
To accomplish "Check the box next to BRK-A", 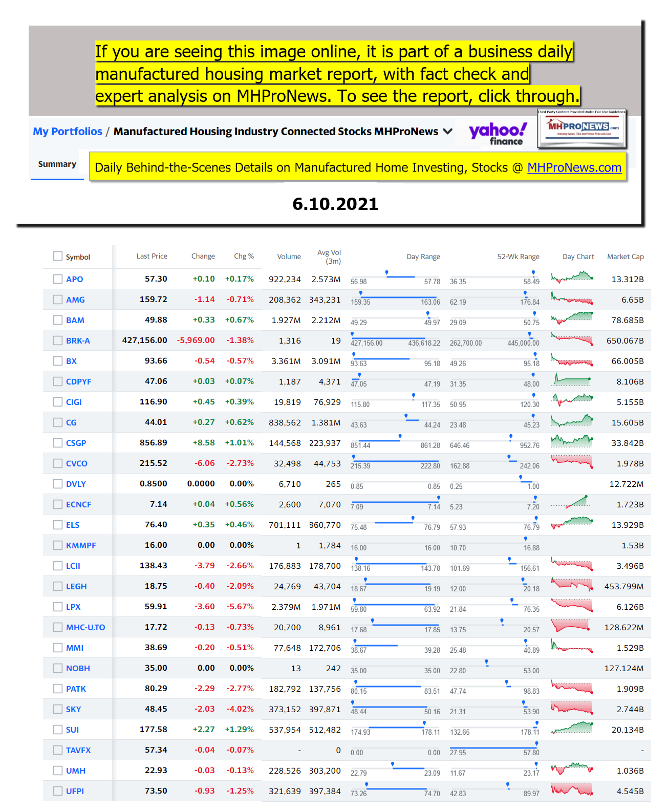I will [58, 340].
